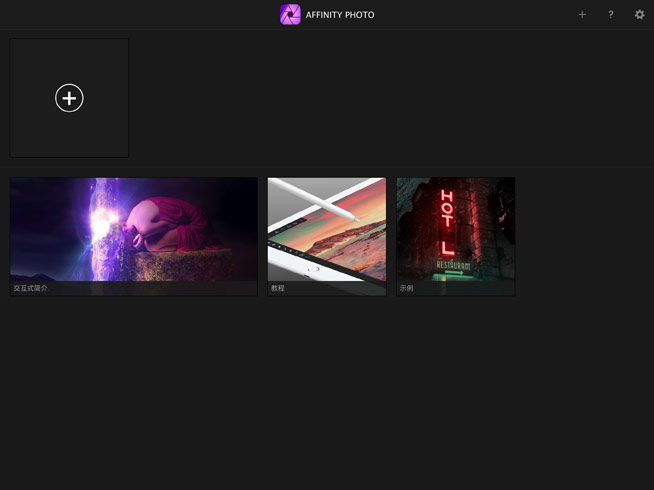Click the 交互式简介 caption label

31,288
